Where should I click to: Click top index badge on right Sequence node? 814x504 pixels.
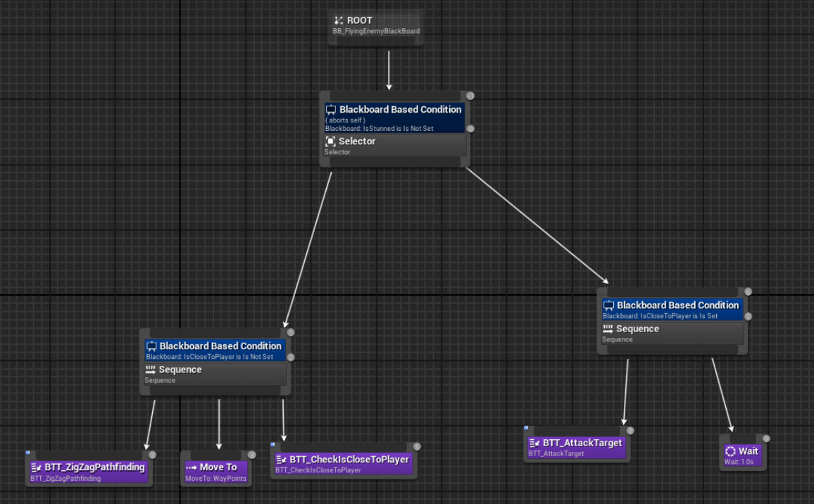(x=748, y=291)
